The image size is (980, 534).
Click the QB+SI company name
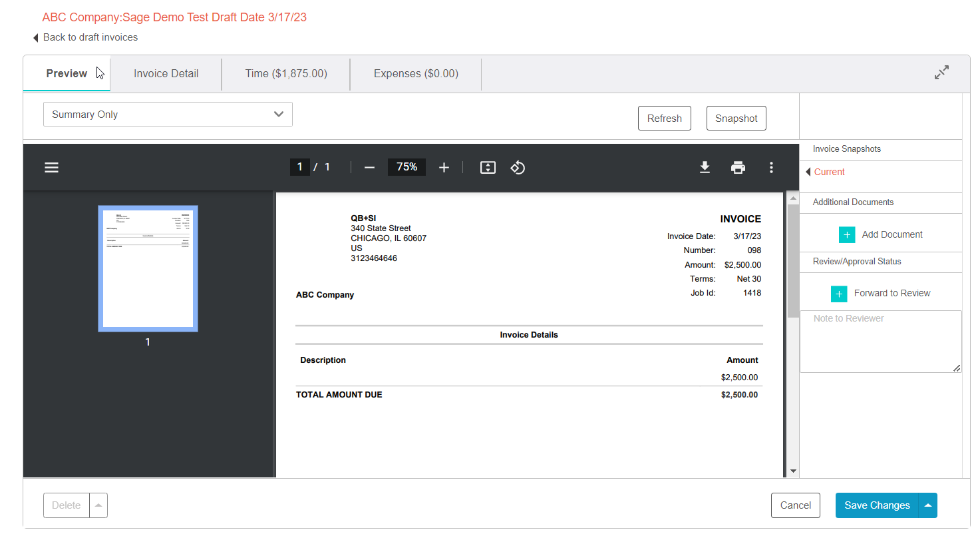363,218
